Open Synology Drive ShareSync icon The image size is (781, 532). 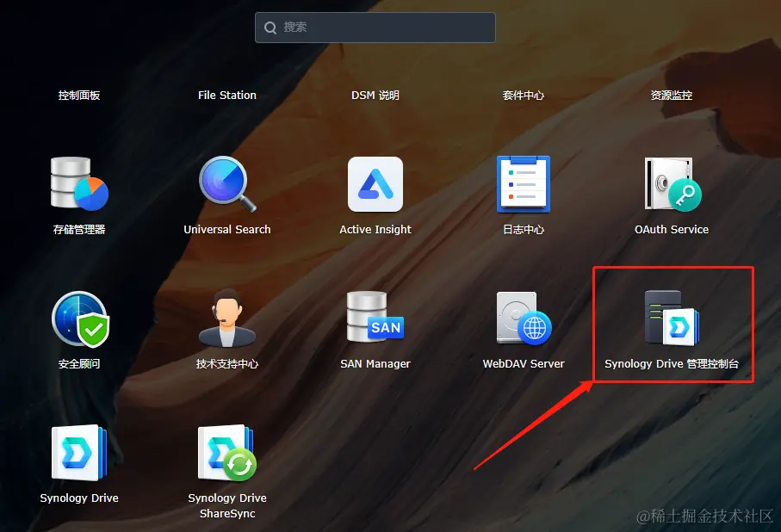tap(227, 452)
